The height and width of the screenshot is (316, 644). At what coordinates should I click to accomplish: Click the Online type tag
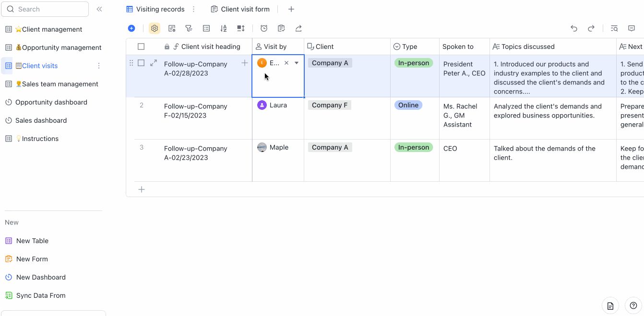click(408, 105)
